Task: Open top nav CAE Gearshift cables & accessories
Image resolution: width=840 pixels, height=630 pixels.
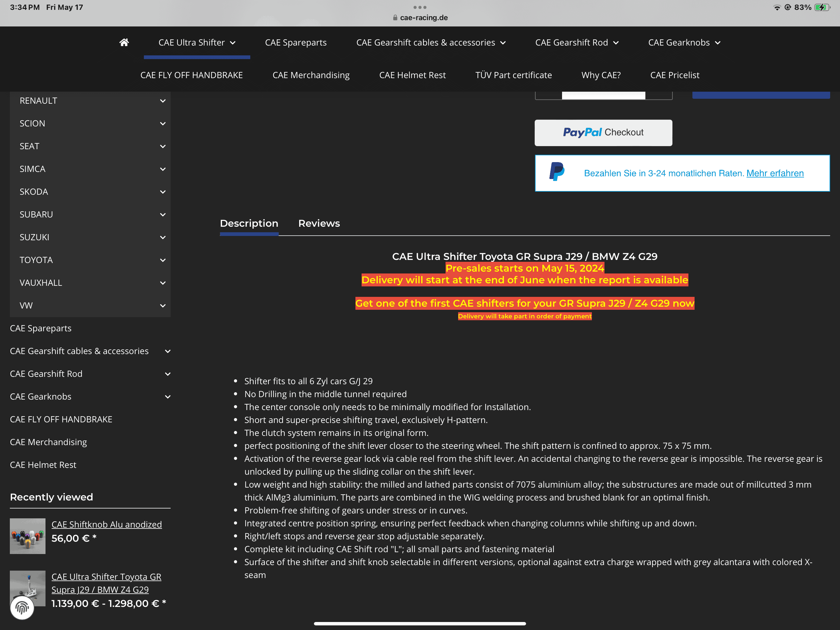Action: coord(431,42)
